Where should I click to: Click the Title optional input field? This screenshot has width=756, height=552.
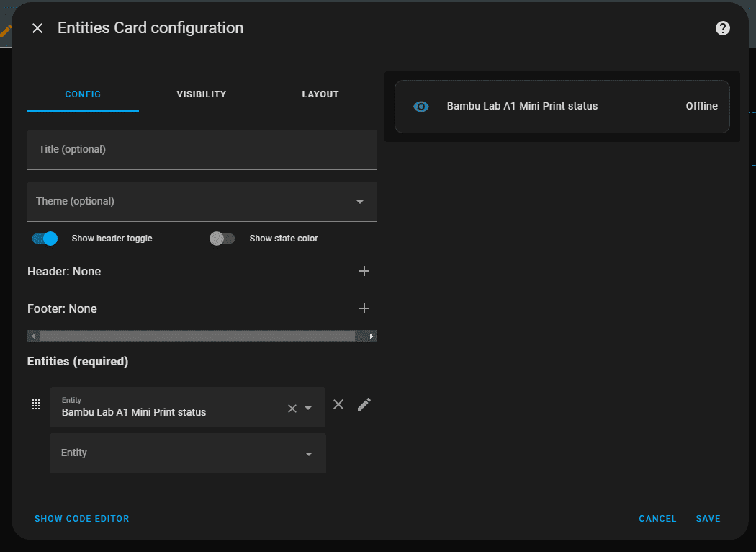(x=202, y=149)
